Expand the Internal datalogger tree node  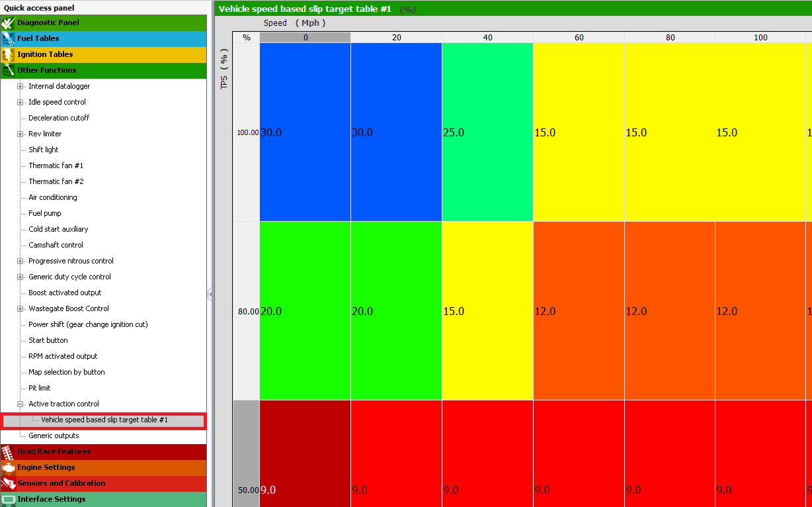(x=20, y=86)
